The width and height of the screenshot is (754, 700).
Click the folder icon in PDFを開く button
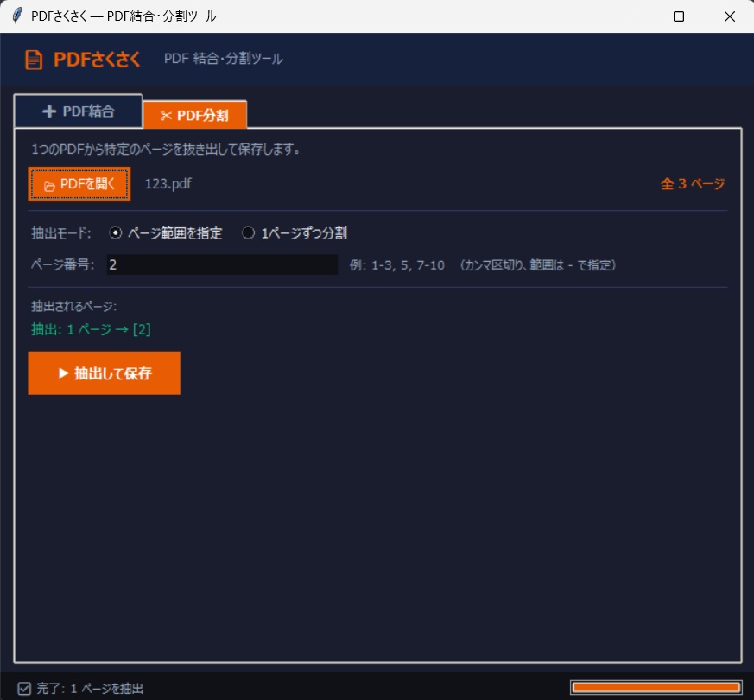pyautogui.click(x=49, y=186)
